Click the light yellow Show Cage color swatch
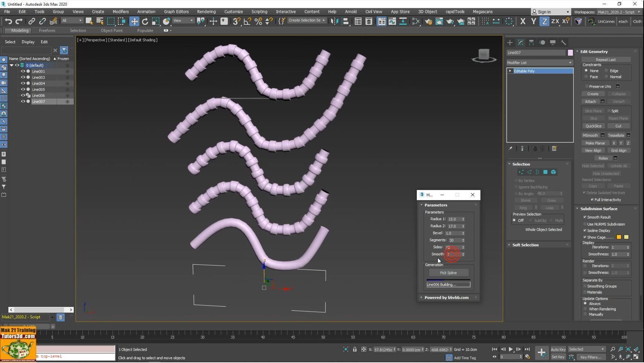 626,237
